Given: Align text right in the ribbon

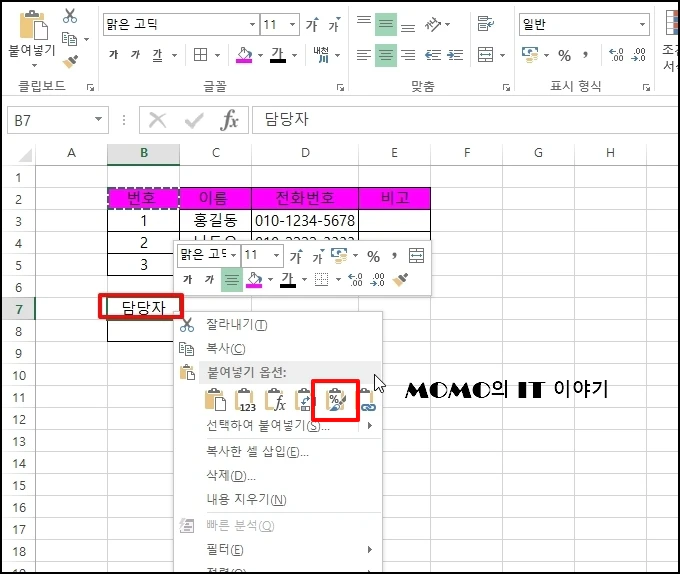Looking at the screenshot, I should pos(408,55).
